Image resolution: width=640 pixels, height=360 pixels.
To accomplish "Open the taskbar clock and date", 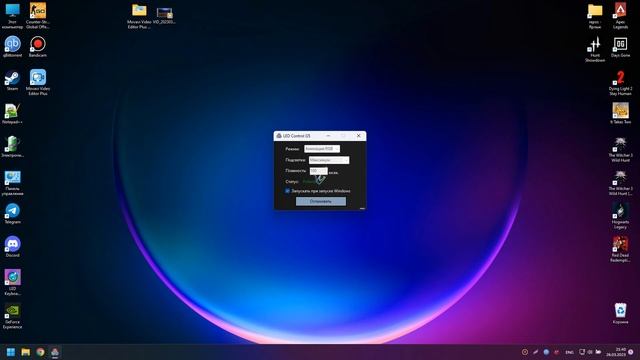I will point(616,352).
